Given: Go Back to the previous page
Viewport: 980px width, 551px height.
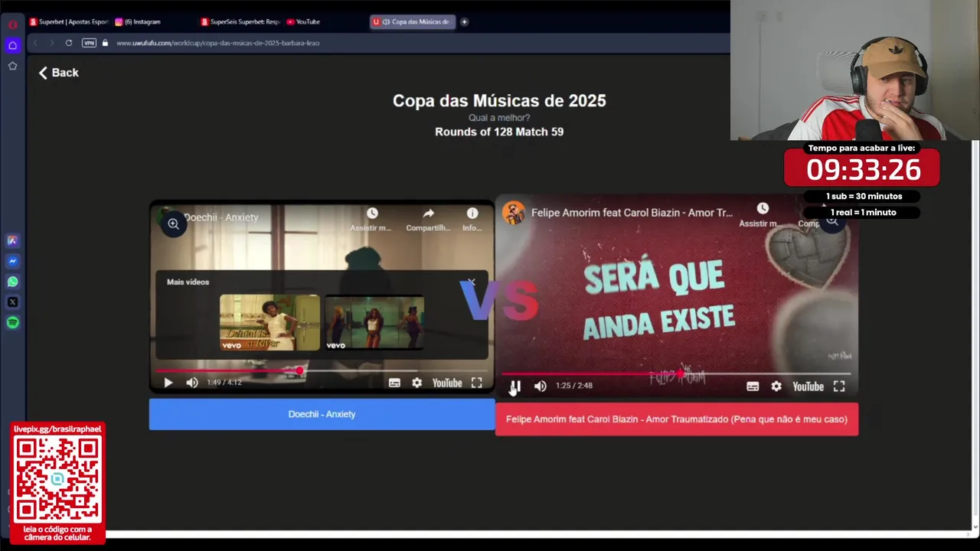Looking at the screenshot, I should click(58, 73).
